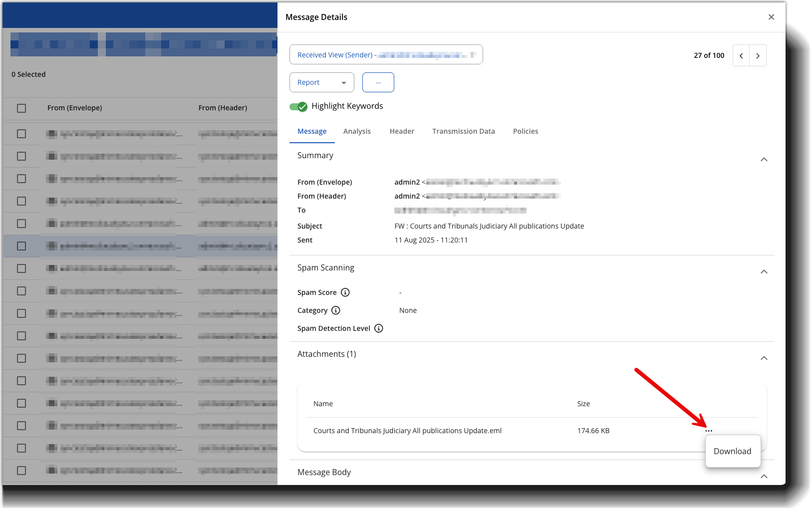Toggle Highlight Keywords switch off
This screenshot has width=812, height=510.
tap(298, 106)
